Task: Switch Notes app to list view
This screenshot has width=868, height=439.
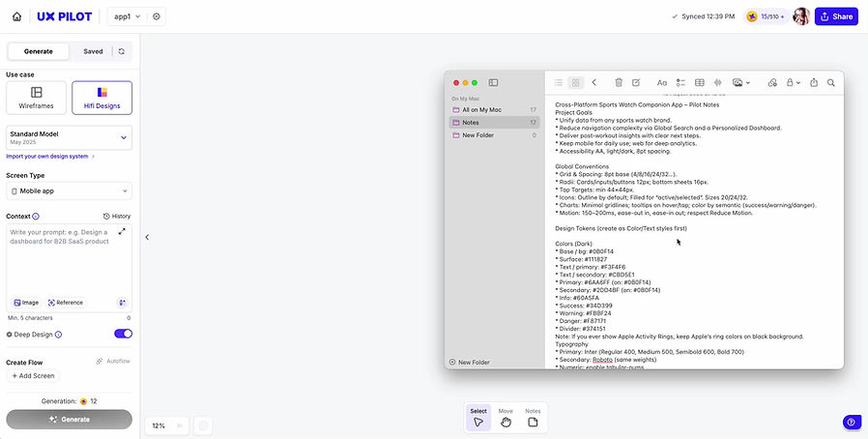Action: 559,82
